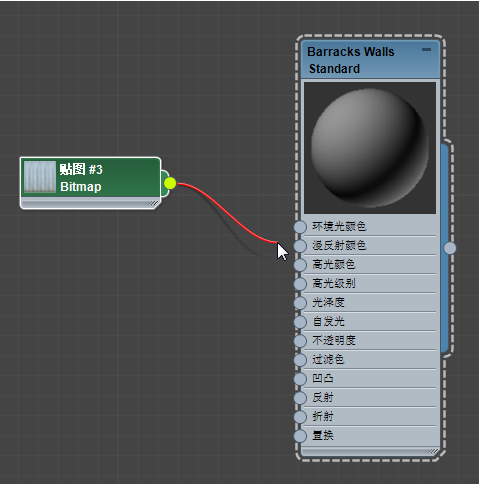Click the 环境光颜色 input socket
480x484 pixels.
click(300, 227)
